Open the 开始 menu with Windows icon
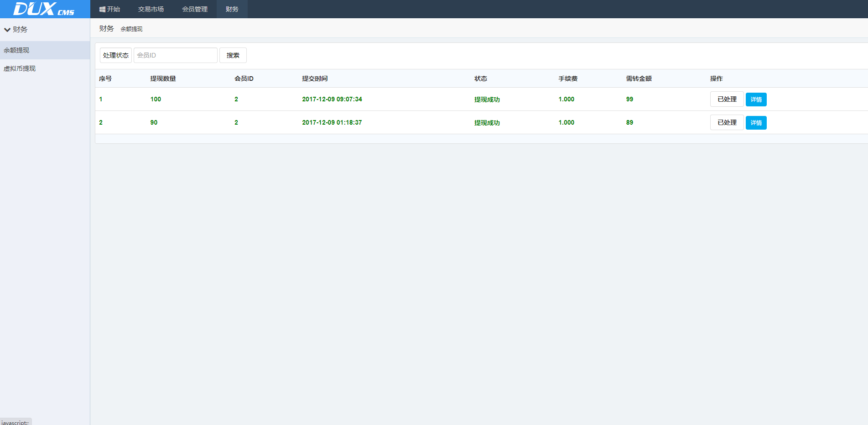This screenshot has width=868, height=425. click(x=109, y=9)
